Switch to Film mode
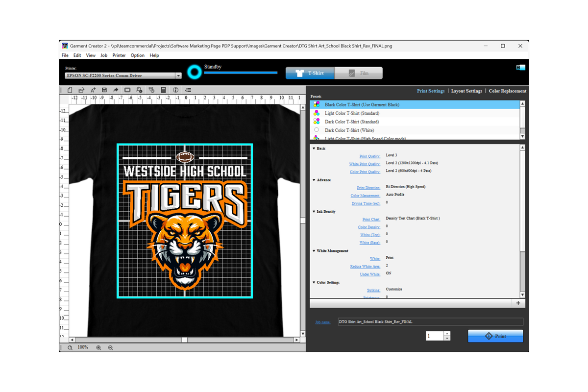The width and height of the screenshot is (588, 392). (x=359, y=73)
